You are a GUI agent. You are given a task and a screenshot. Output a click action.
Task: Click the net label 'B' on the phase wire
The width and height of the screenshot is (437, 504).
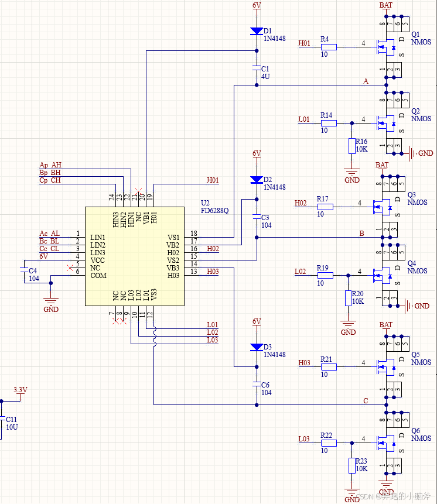(x=362, y=234)
